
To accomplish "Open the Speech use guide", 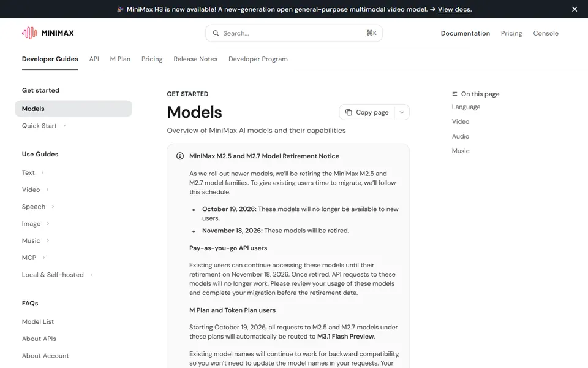I will (x=33, y=207).
